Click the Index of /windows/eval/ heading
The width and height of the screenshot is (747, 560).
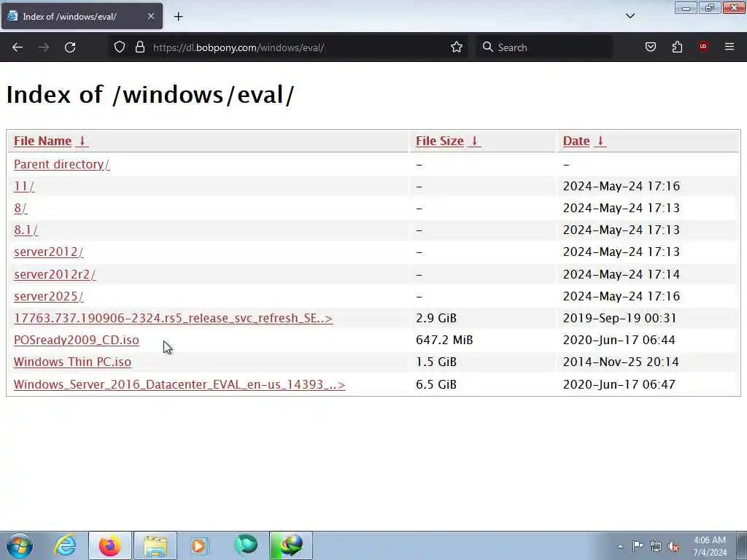[150, 94]
